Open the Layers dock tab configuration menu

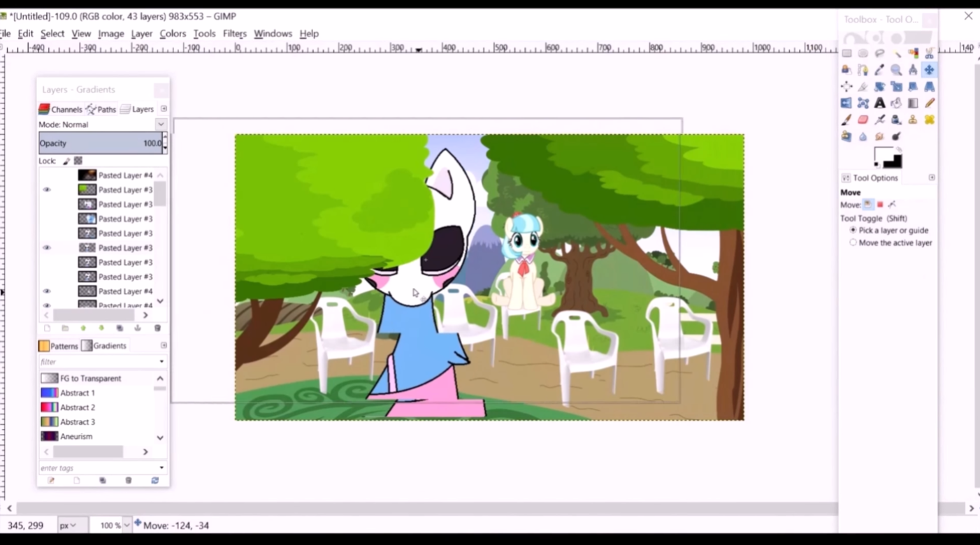[x=164, y=109]
